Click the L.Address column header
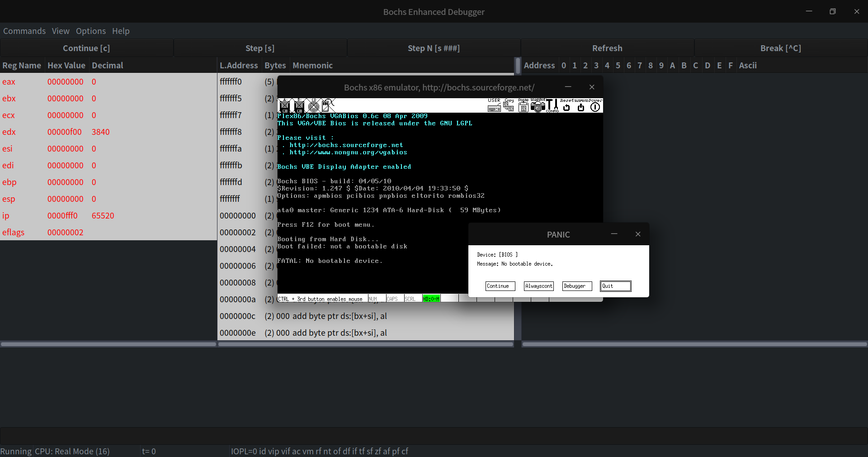The height and width of the screenshot is (457, 868). (x=239, y=65)
